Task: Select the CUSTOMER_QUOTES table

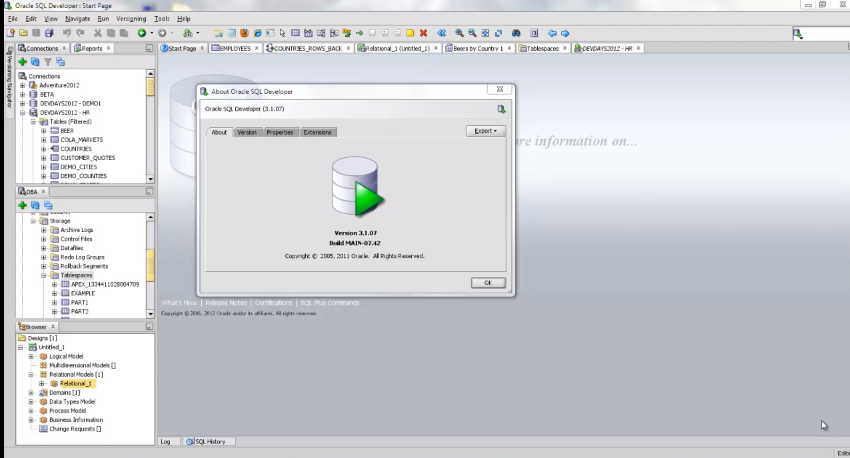Action: point(87,158)
